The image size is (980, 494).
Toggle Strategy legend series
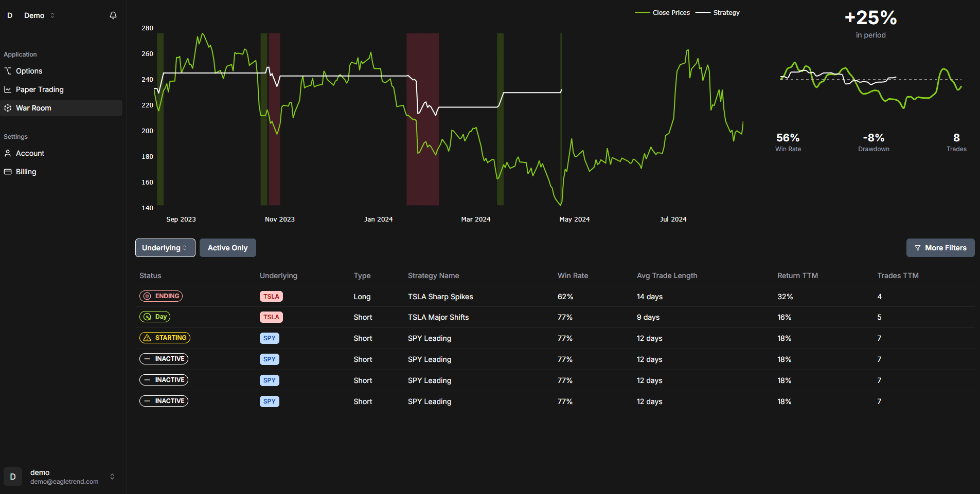[718, 12]
